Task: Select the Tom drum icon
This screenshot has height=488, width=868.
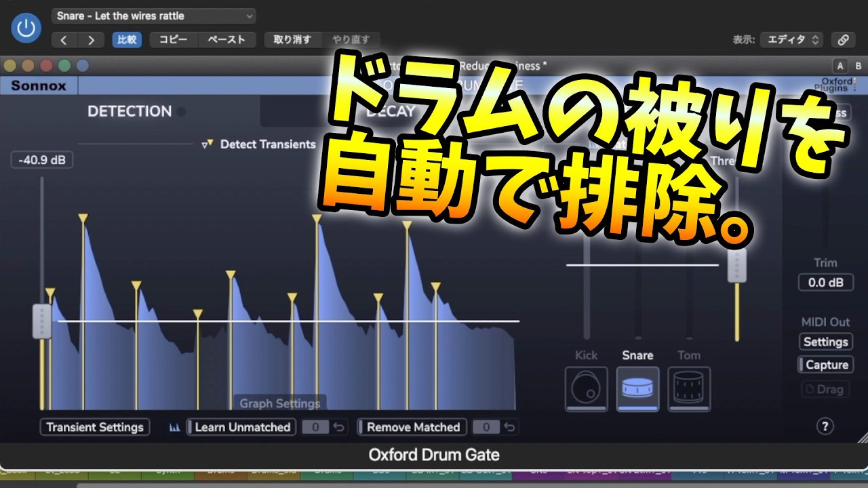Action: (689, 389)
